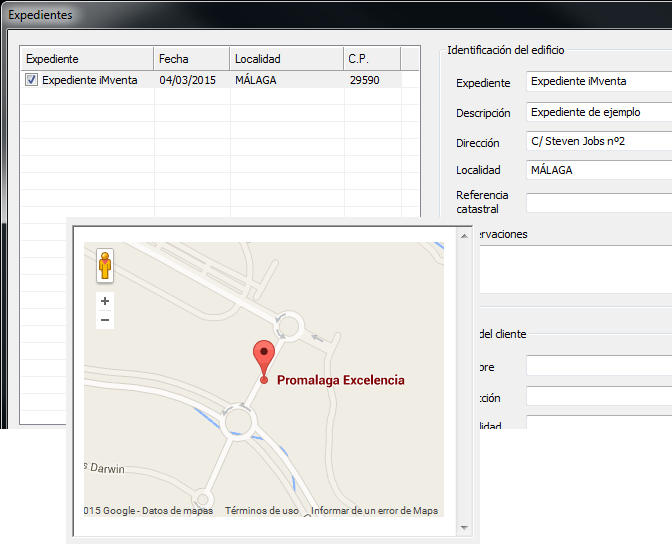Image resolution: width=672 pixels, height=544 pixels.
Task: Sort list by C.P. column header
Action: [x=372, y=59]
